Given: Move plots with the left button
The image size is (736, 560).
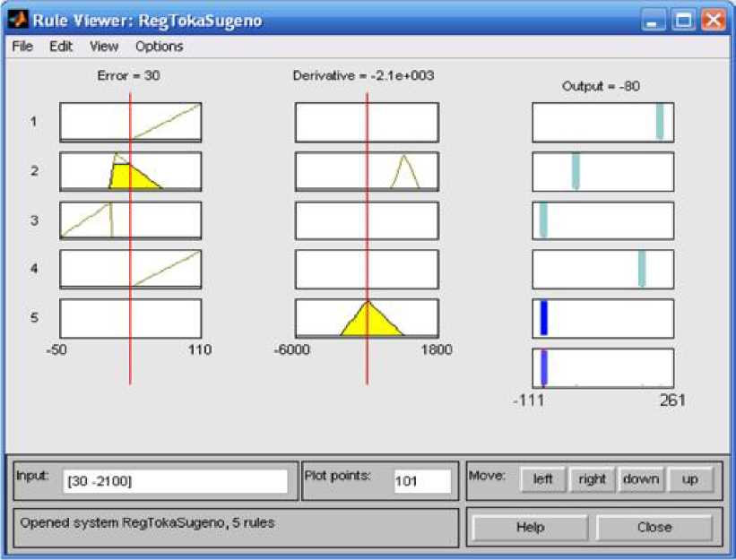Looking at the screenshot, I should pos(543,479).
